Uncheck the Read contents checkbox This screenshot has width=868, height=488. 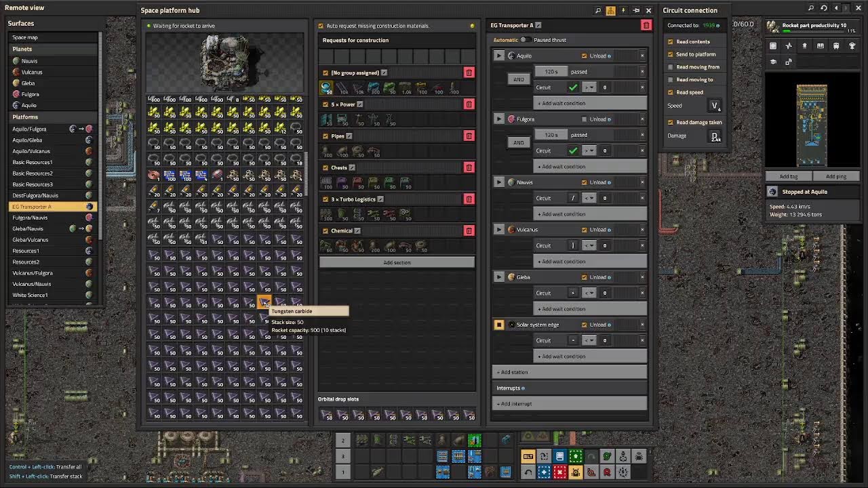click(671, 41)
